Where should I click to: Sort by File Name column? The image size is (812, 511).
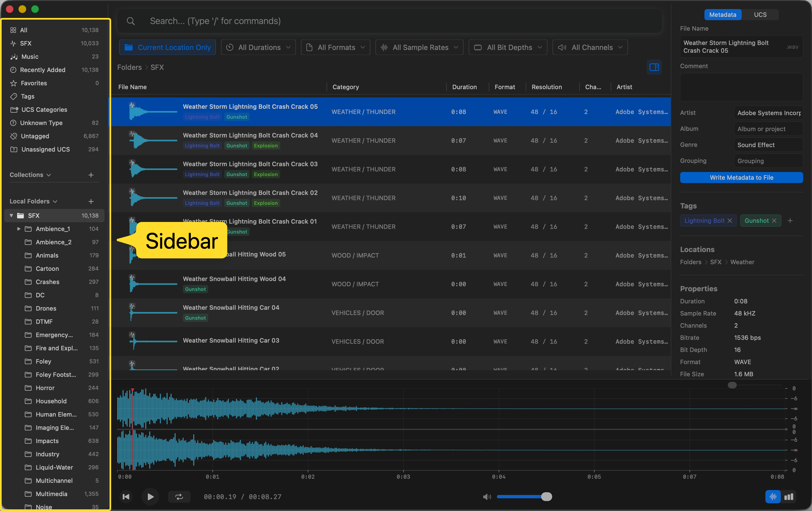coord(132,87)
